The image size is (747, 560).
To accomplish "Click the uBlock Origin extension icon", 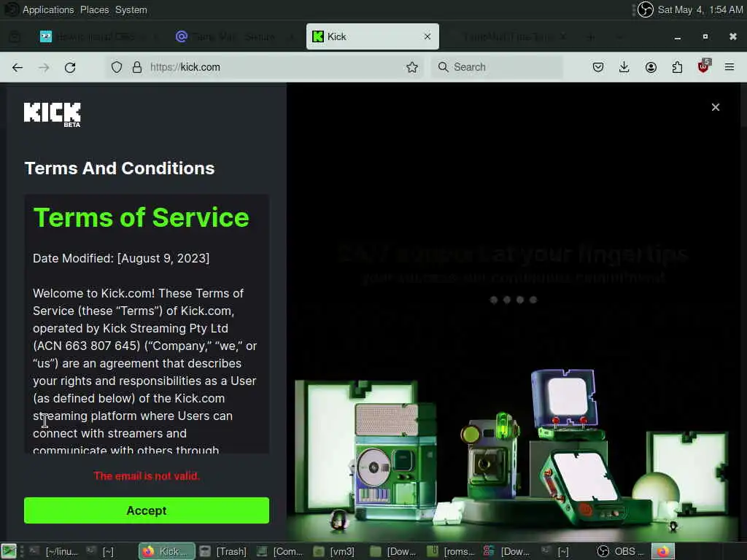I will [704, 66].
